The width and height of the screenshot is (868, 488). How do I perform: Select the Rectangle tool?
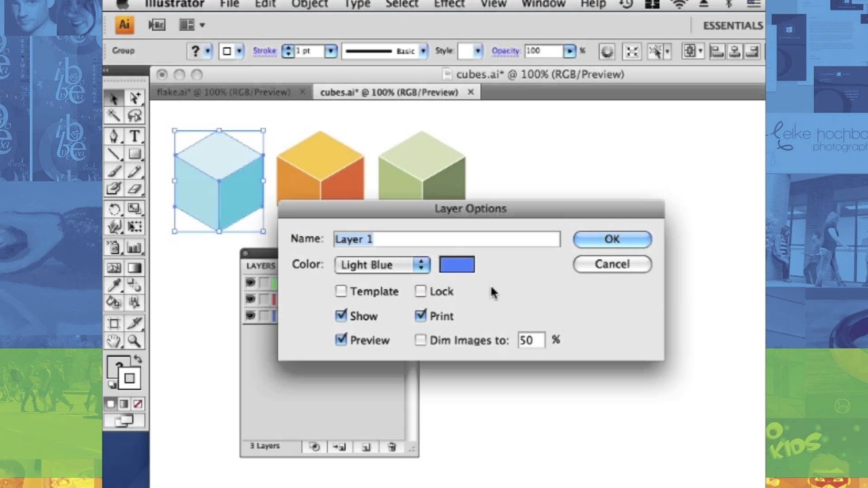point(134,154)
